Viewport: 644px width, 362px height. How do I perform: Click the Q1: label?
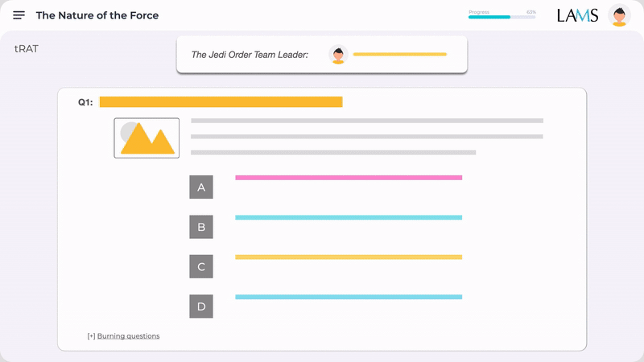(x=85, y=102)
